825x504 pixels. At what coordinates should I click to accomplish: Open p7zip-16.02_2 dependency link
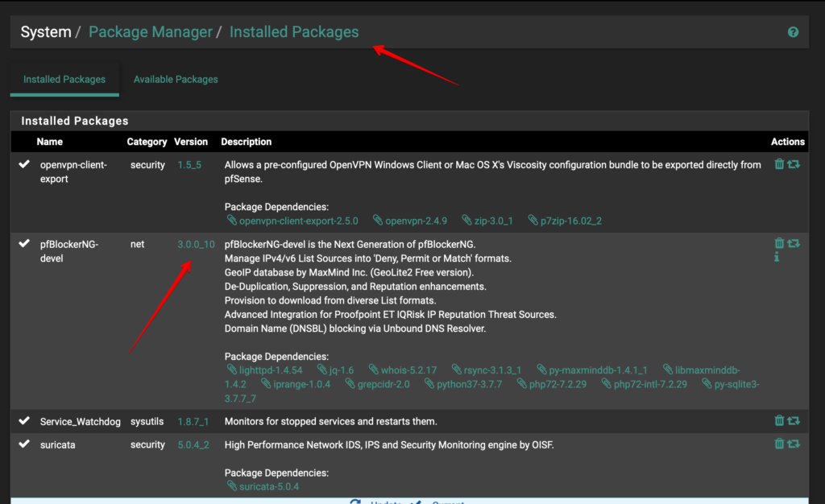tap(565, 221)
